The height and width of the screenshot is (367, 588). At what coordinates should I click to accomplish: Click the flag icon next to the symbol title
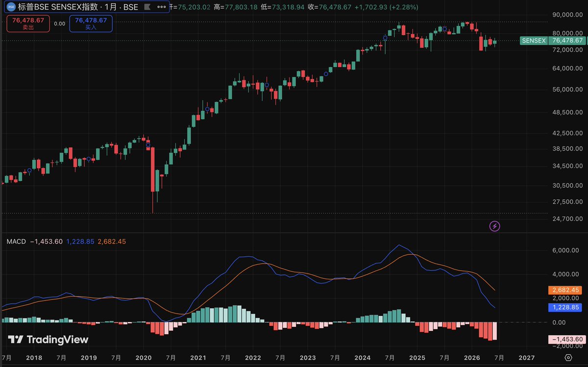tap(147, 7)
